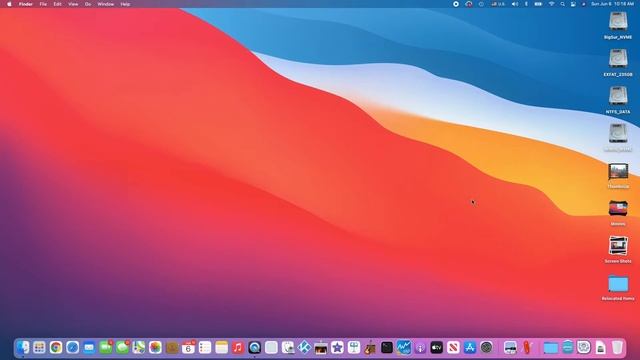This screenshot has height=360, width=640.
Task: Open Calendar in the Dock
Action: click(188, 347)
